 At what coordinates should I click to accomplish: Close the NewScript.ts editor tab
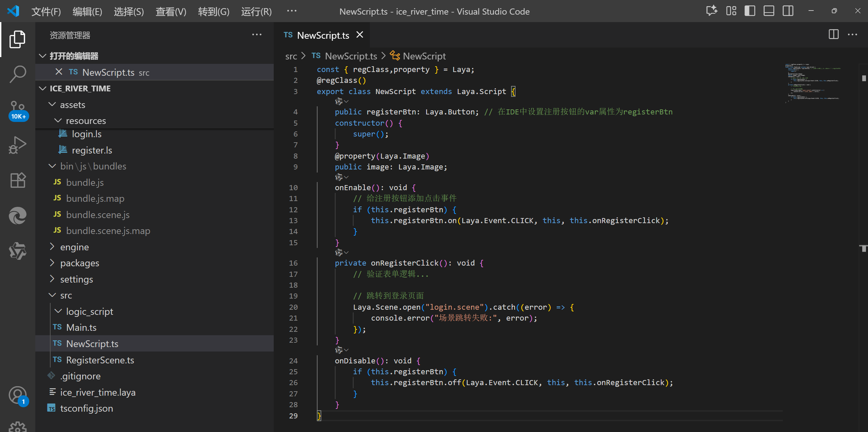360,35
